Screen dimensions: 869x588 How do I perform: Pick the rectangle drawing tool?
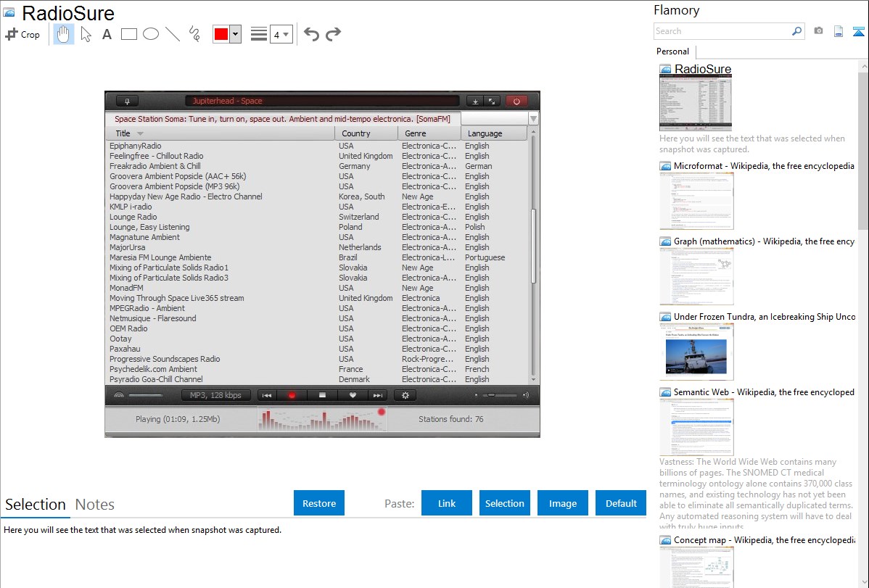[x=128, y=34]
